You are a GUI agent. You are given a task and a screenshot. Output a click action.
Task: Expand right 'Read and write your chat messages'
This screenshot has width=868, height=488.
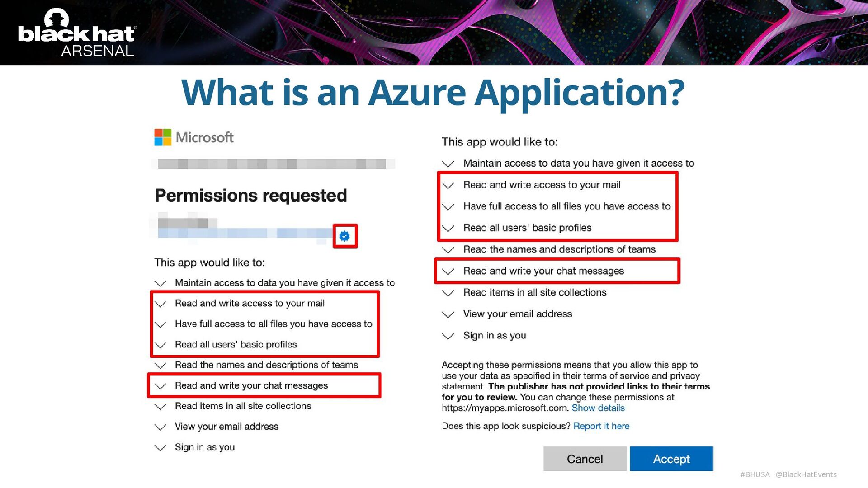448,272
